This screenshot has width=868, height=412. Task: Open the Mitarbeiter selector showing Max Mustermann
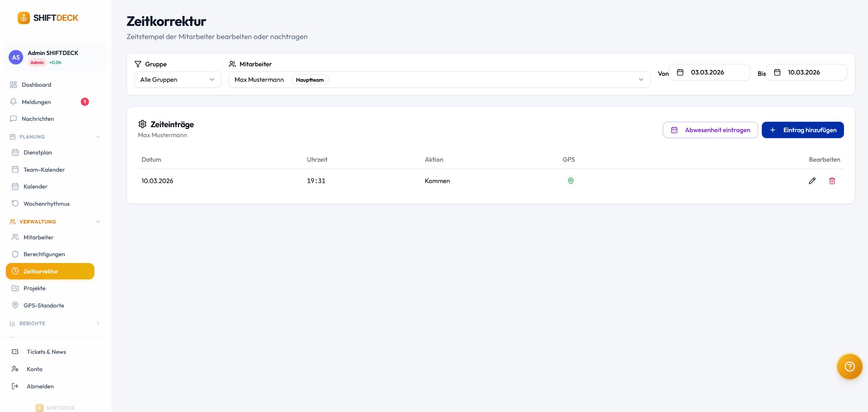tap(439, 79)
